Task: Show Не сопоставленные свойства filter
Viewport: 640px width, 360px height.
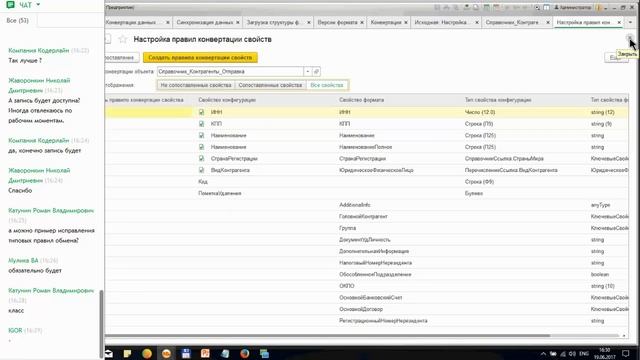Action: (x=196, y=85)
